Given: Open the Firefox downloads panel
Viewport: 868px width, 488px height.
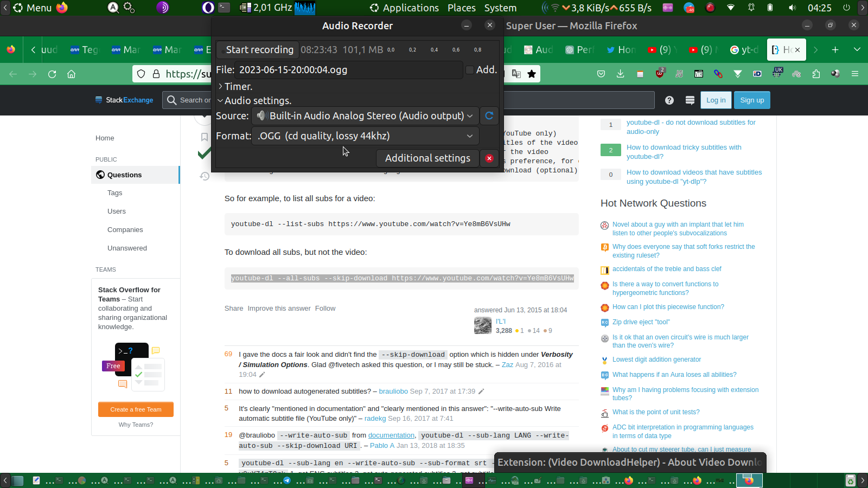Looking at the screenshot, I should click(x=621, y=74).
